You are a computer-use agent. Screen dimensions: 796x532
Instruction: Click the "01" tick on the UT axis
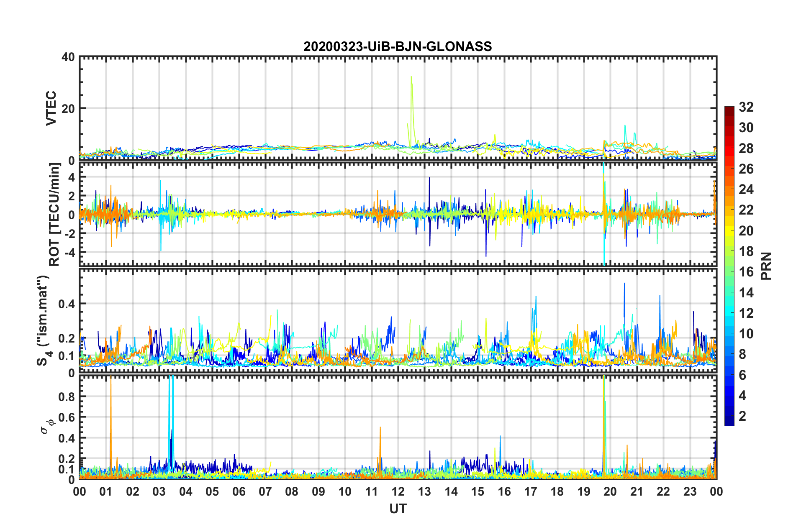point(106,491)
